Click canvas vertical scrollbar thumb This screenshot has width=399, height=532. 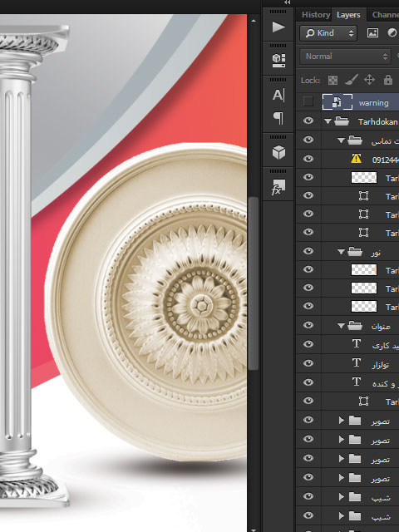tap(253, 283)
